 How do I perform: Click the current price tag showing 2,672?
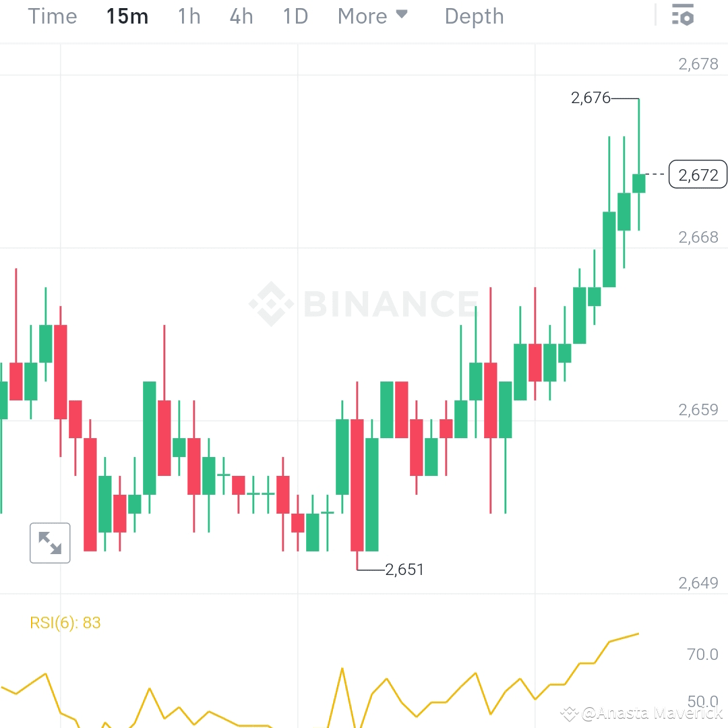click(x=698, y=175)
